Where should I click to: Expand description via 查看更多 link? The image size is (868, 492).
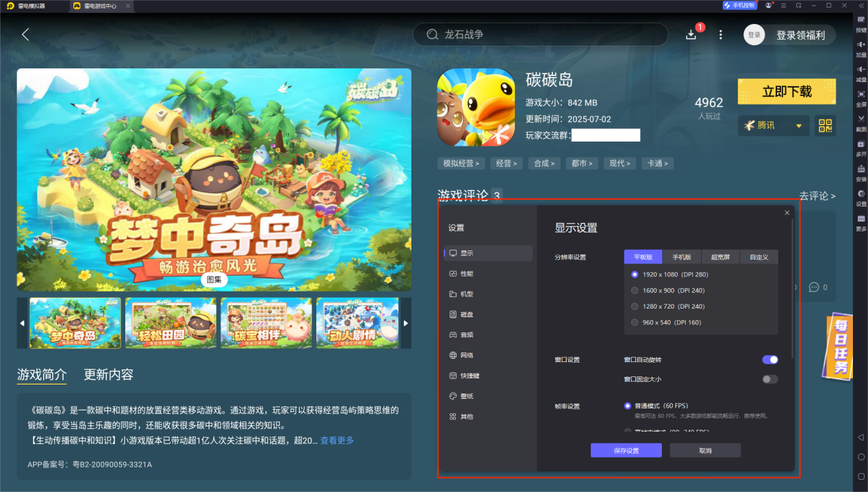click(x=337, y=441)
